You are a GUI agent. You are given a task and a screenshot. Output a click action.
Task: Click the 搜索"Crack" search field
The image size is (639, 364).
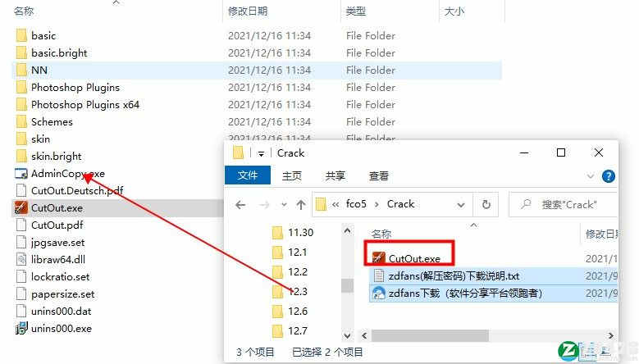[x=568, y=204]
